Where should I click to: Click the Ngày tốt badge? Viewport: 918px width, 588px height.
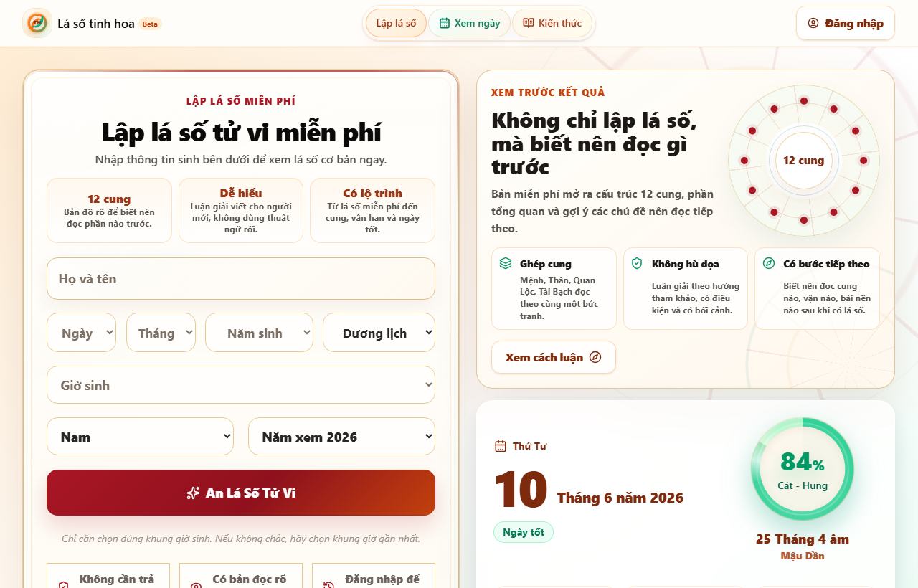524,532
